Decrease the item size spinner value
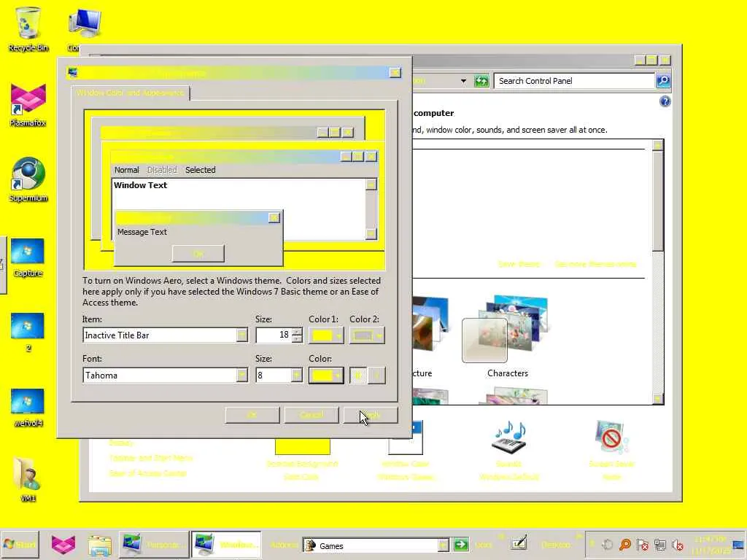The image size is (747, 560). (298, 338)
